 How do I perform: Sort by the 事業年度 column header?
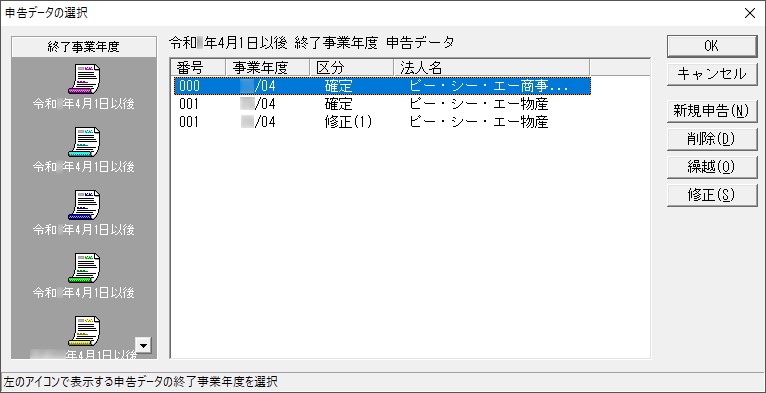click(x=268, y=67)
